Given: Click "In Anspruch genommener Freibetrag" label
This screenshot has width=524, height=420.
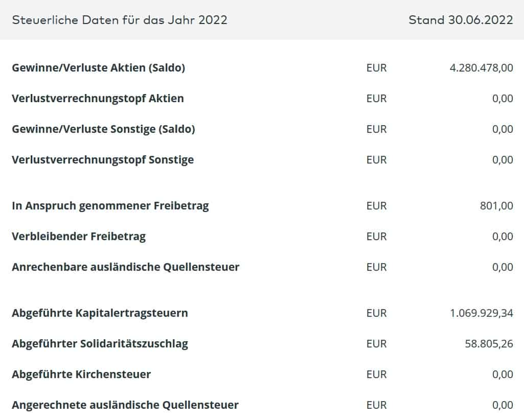Looking at the screenshot, I should (110, 205).
